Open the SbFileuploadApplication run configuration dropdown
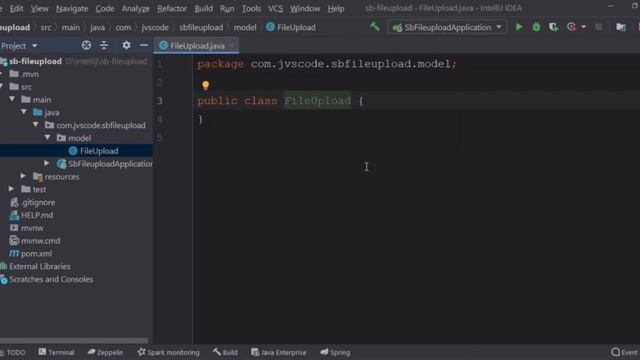 [447, 27]
